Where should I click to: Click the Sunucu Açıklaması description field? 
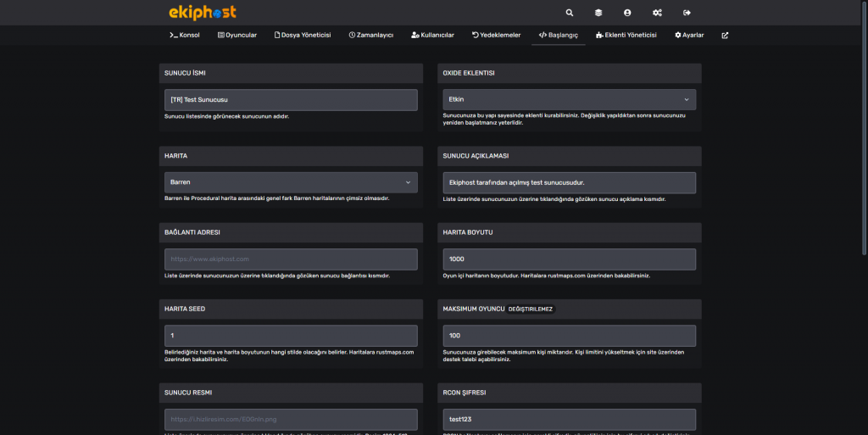pos(569,182)
